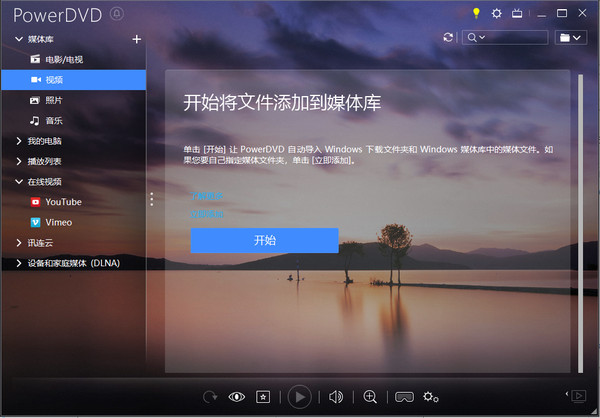Open the VR headset mode icon

coord(404,397)
